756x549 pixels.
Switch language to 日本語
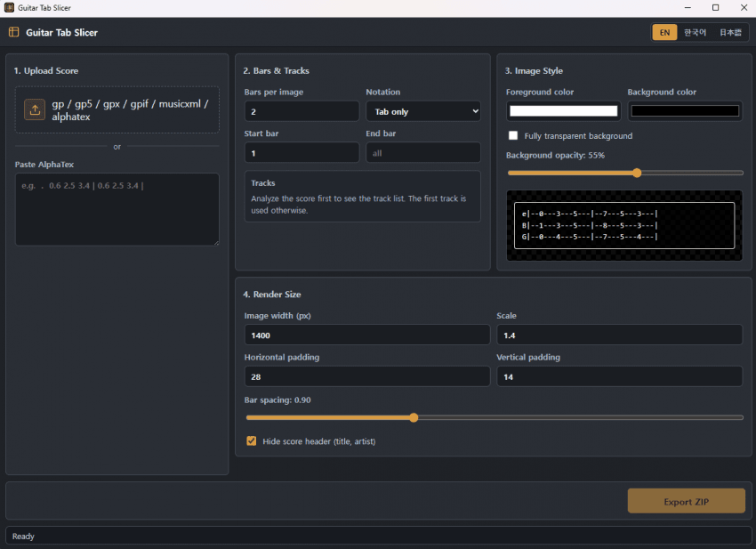(x=730, y=32)
